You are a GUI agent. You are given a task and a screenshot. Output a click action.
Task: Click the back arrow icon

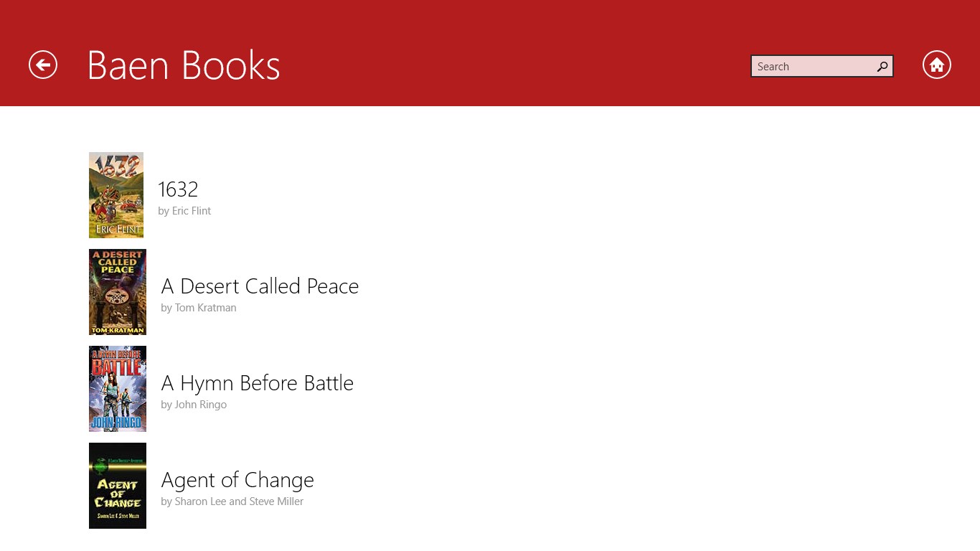(x=43, y=65)
